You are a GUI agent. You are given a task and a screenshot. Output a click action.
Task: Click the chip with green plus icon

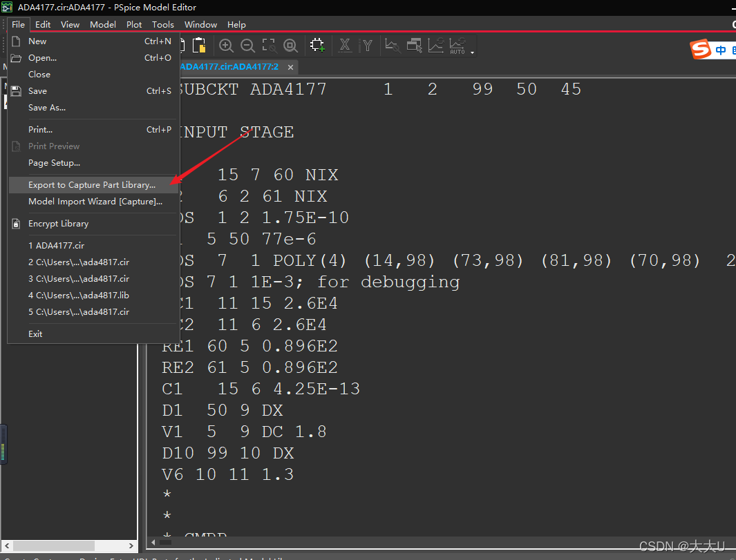pyautogui.click(x=317, y=45)
